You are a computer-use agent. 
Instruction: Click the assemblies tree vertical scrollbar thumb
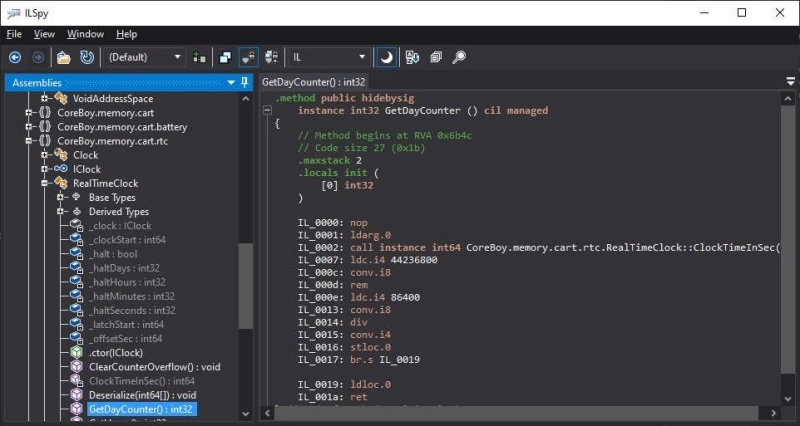pyautogui.click(x=245, y=286)
